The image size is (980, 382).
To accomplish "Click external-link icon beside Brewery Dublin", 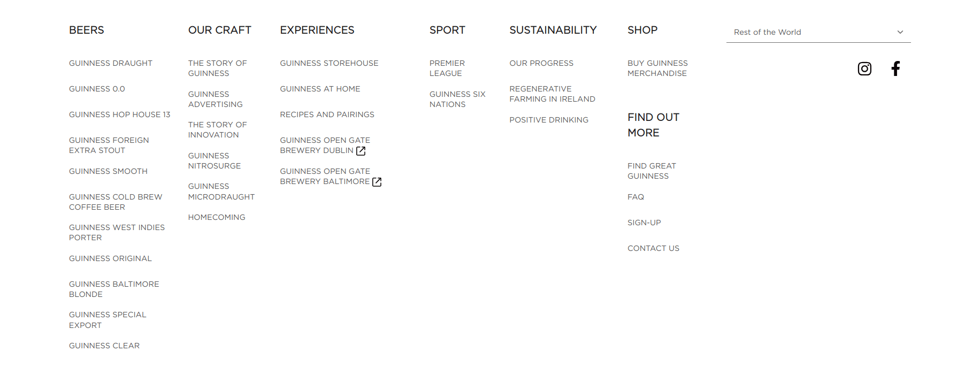I will pyautogui.click(x=361, y=151).
